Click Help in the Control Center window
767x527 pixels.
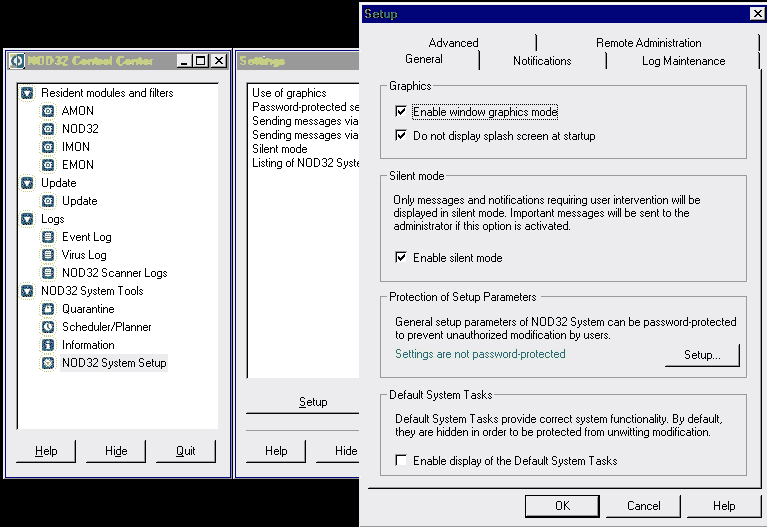[x=46, y=451]
